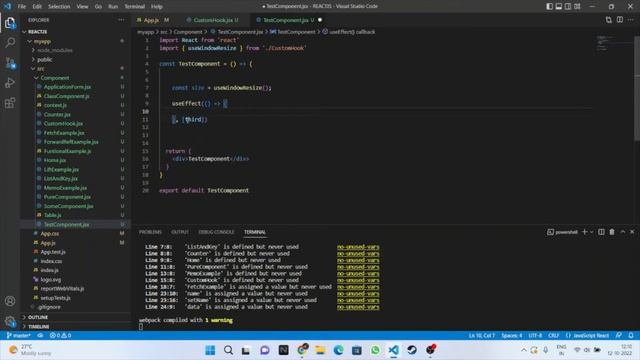Open the Run and Debug view
This screenshot has width=640, height=360.
(x=10, y=82)
